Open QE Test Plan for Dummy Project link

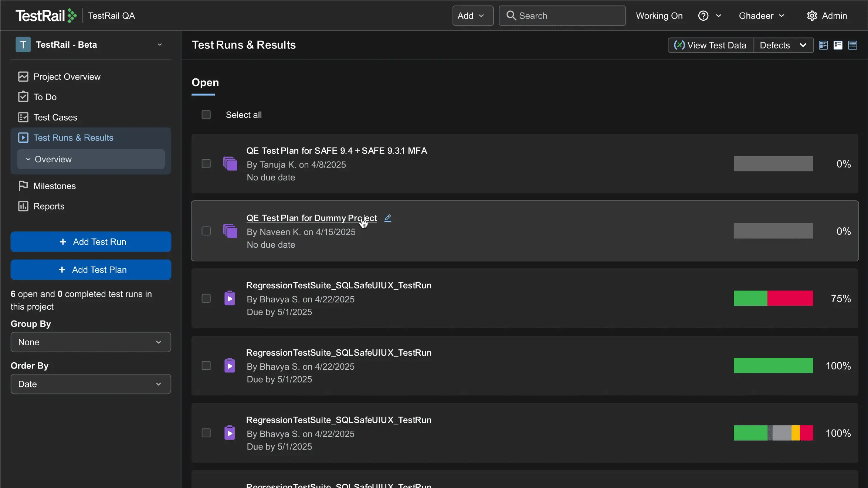click(x=312, y=218)
